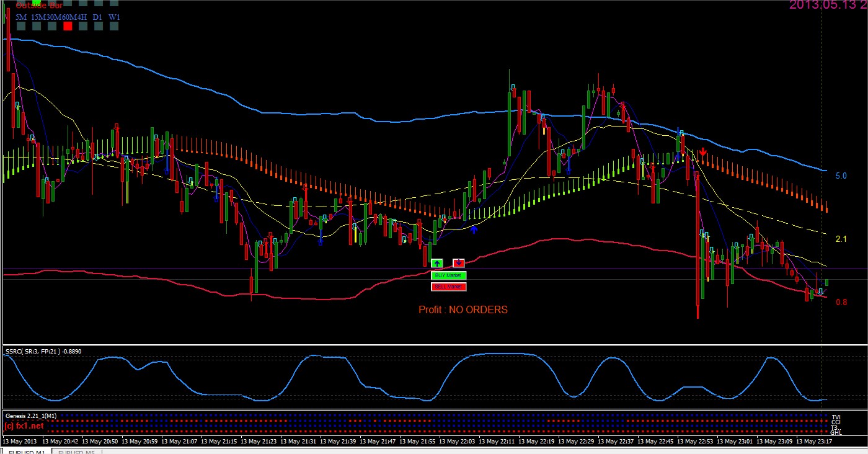This screenshot has width=868, height=454.
Task: Click the '13 May 21:07' time axis label
Action: [x=179, y=442]
